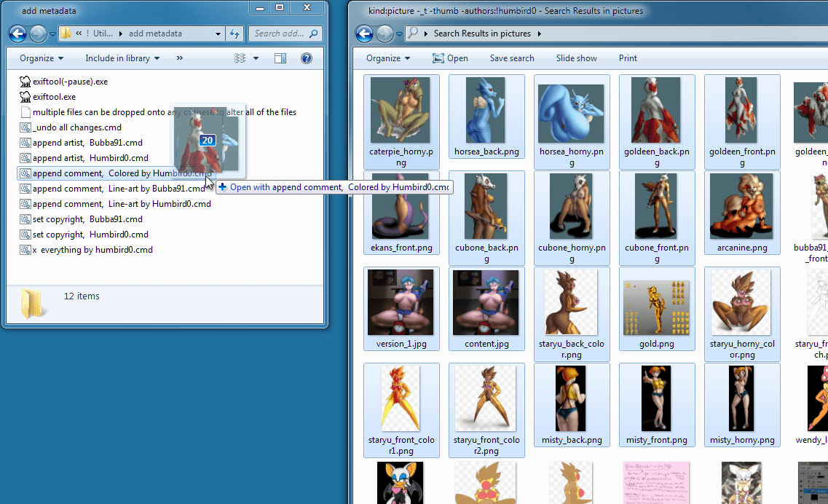The width and height of the screenshot is (828, 504).
Task: Open the Help question mark icon
Action: click(307, 58)
